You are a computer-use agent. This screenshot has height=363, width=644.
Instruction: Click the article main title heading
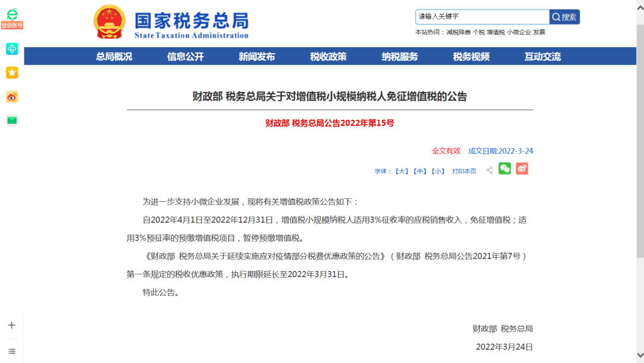point(330,96)
